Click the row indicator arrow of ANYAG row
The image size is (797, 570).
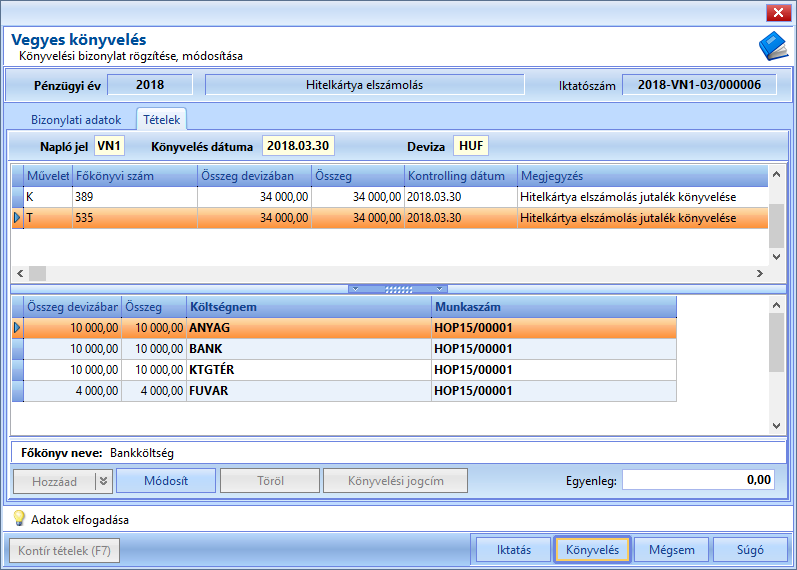(17, 328)
